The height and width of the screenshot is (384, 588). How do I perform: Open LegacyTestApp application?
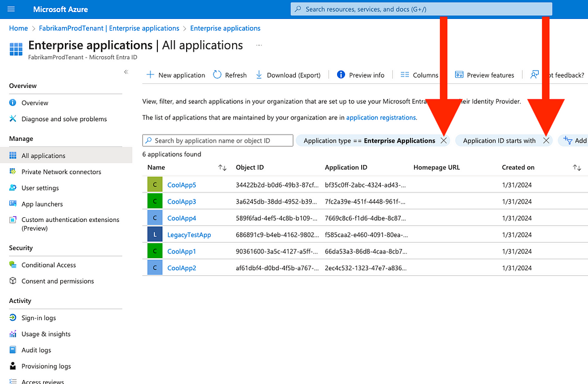(x=189, y=235)
